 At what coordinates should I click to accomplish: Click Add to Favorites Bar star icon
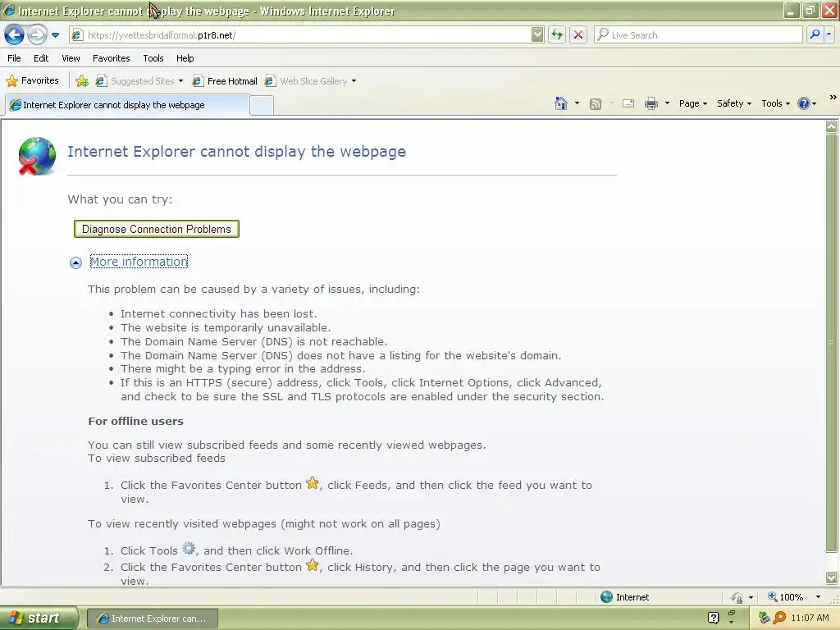coord(82,81)
